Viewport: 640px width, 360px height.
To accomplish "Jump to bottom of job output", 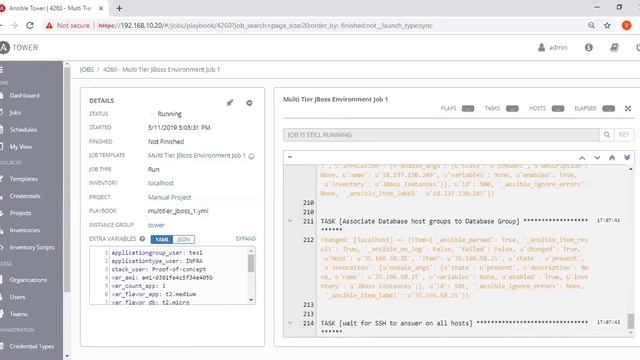I will pyautogui.click(x=627, y=158).
